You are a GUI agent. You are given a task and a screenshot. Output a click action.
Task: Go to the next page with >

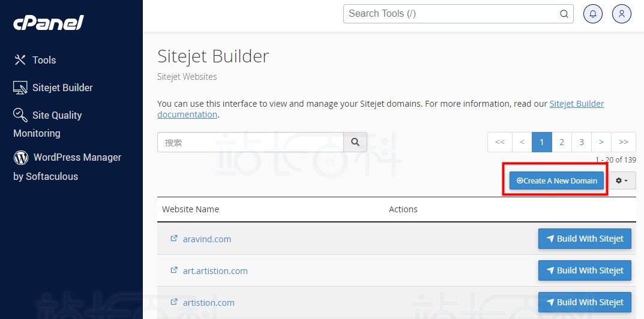pos(601,142)
